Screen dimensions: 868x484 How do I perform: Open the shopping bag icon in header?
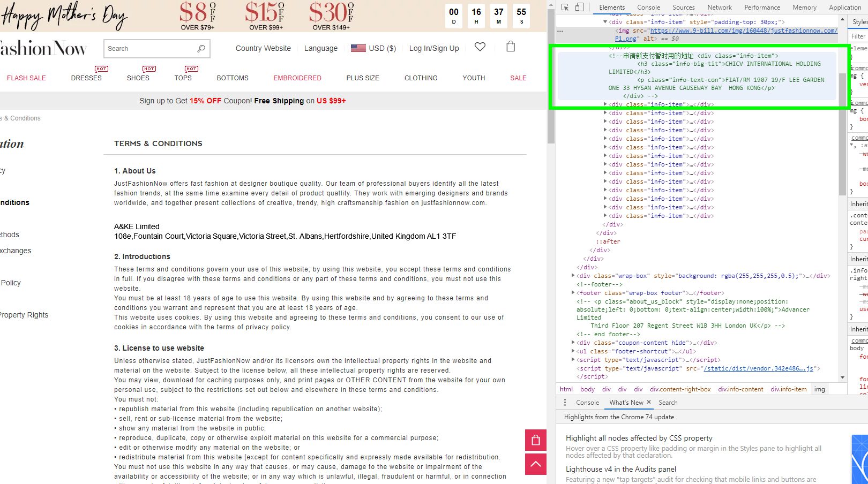coord(511,47)
